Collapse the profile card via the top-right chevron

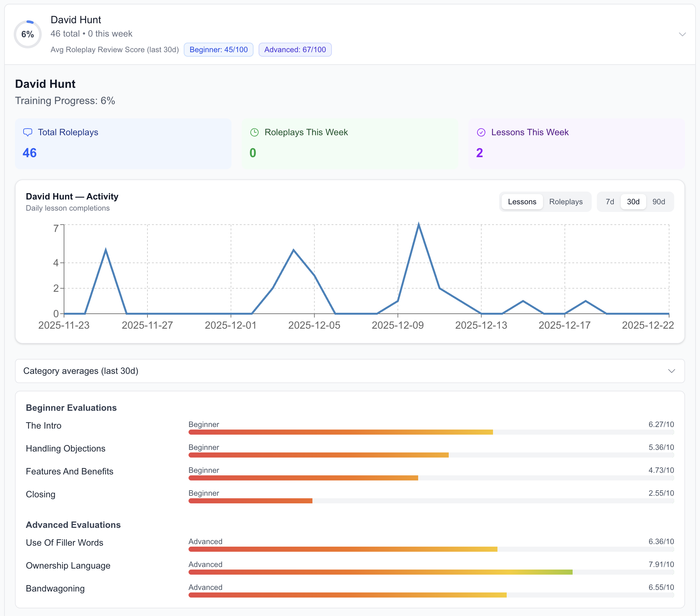coord(682,34)
